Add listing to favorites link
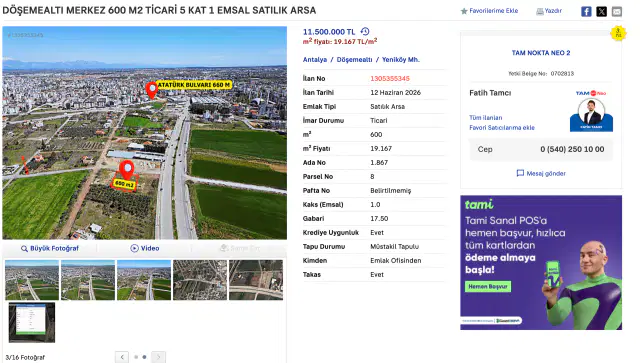 493,11
